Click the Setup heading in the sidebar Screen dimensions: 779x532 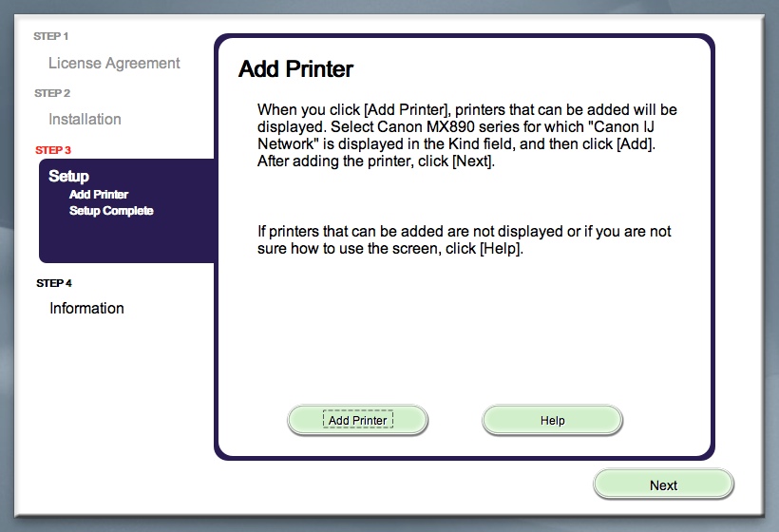tap(69, 176)
